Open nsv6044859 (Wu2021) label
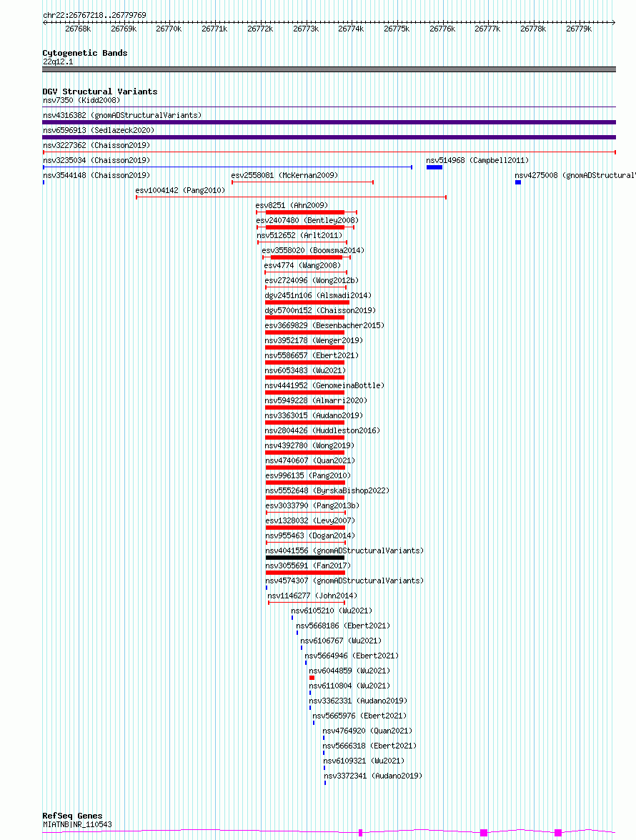This screenshot has width=636, height=840. 349,670
